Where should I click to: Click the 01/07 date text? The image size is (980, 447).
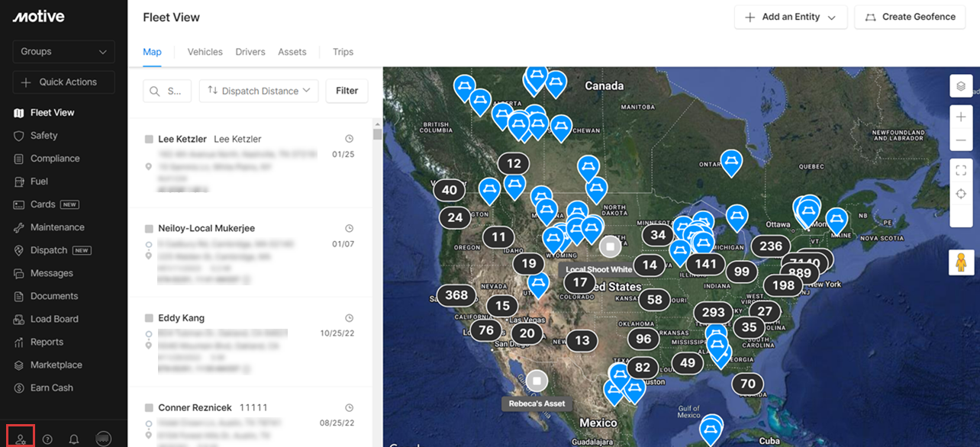(x=343, y=244)
